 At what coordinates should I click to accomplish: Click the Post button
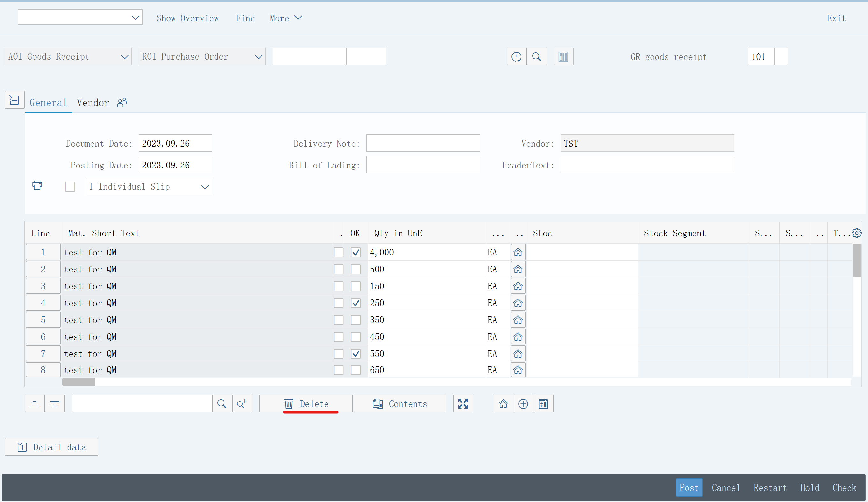tap(689, 487)
